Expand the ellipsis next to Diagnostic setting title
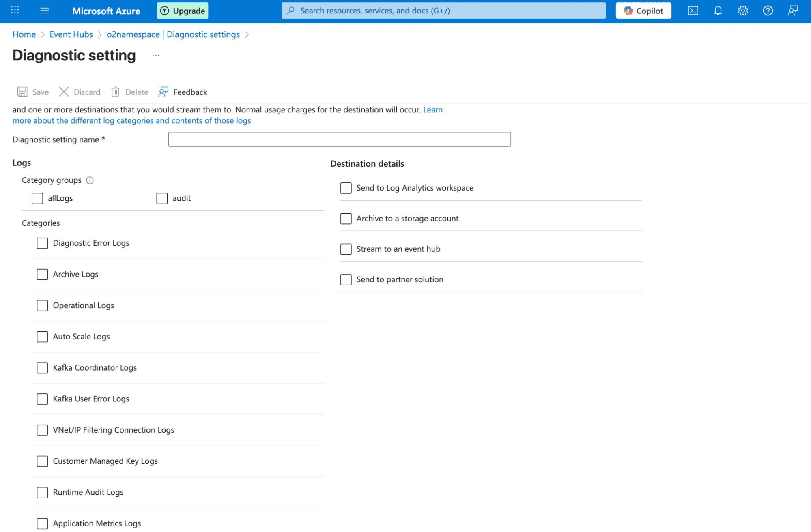Screen dimensions: 811x532 (155, 55)
